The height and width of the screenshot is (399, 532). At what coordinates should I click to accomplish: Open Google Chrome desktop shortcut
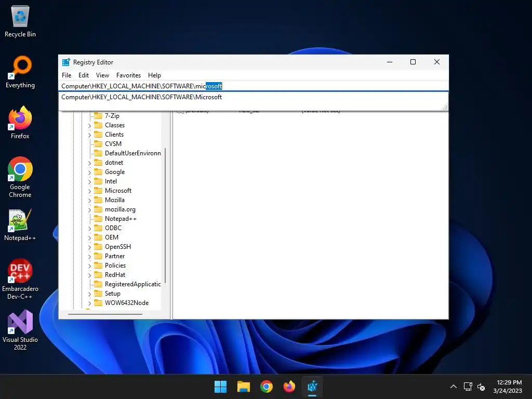pos(20,177)
